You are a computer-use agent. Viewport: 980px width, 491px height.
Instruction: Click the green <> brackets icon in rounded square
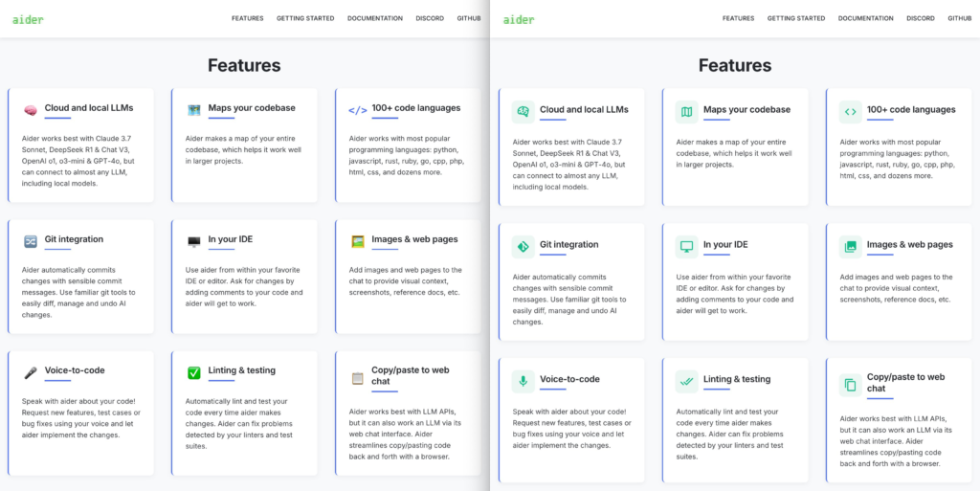850,112
